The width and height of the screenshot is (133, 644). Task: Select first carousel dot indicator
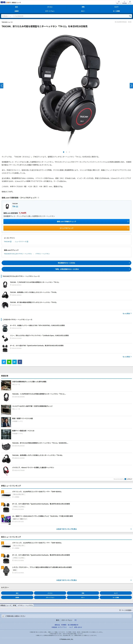(x=64, y=152)
